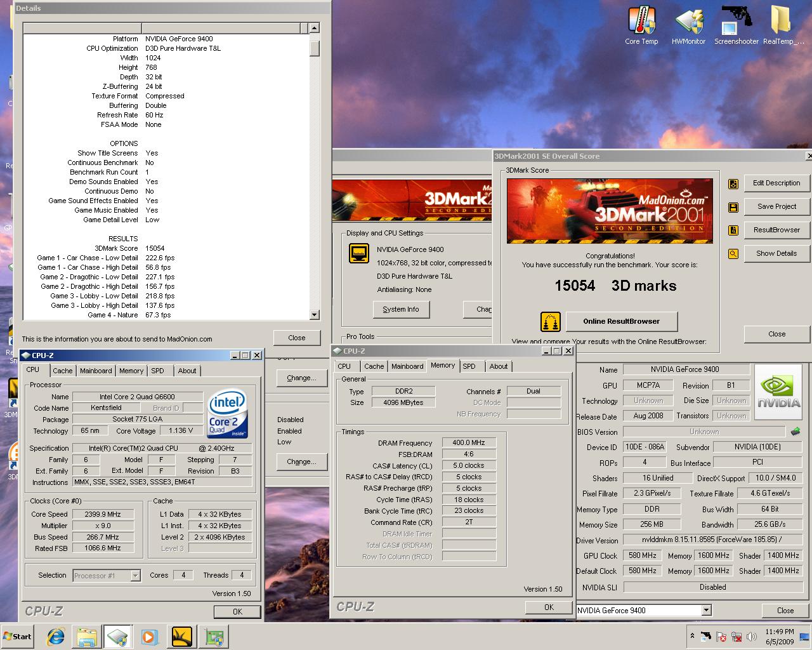Click the Screenshooter gun tray icon
The image size is (812, 650).
pyautogui.click(x=707, y=636)
